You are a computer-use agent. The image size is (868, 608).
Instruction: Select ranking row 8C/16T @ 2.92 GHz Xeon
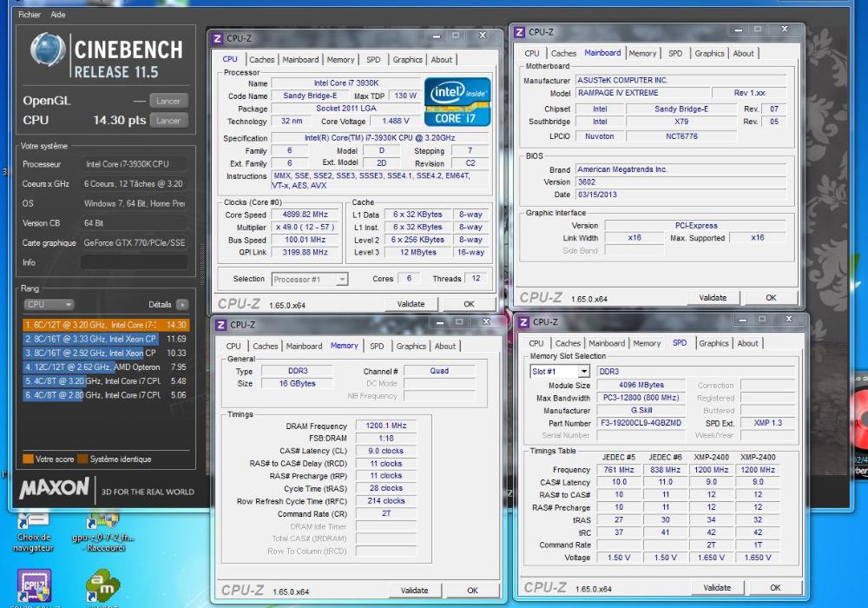point(106,353)
